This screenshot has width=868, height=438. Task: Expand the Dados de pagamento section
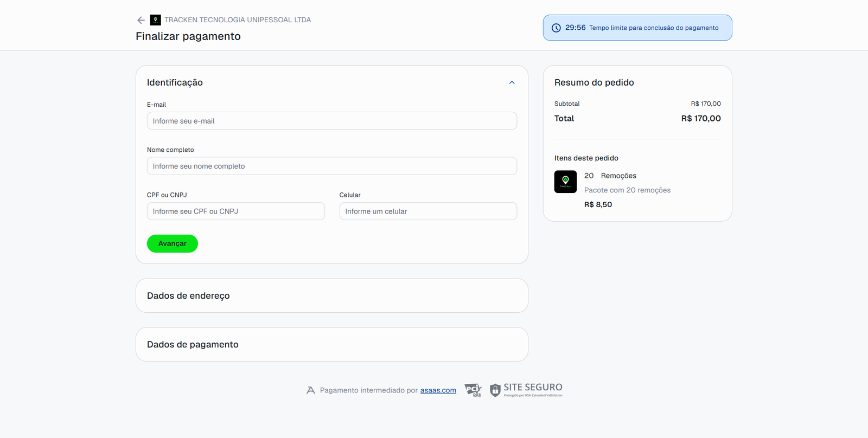pyautogui.click(x=332, y=344)
